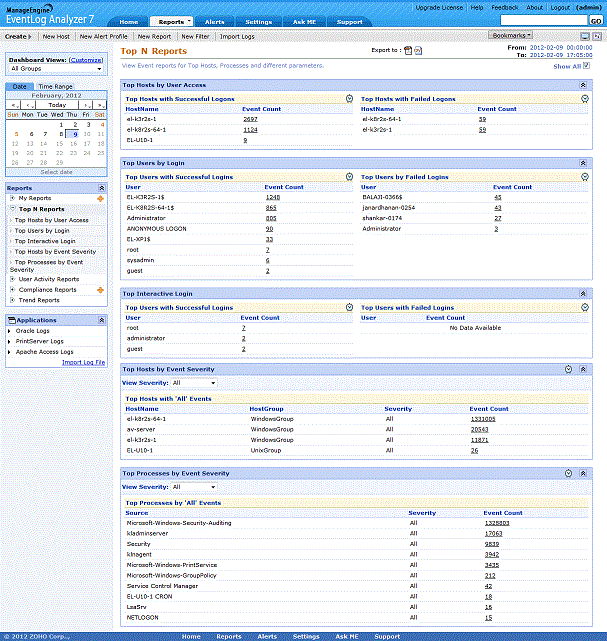Toggle the Show All checkbox

587,66
